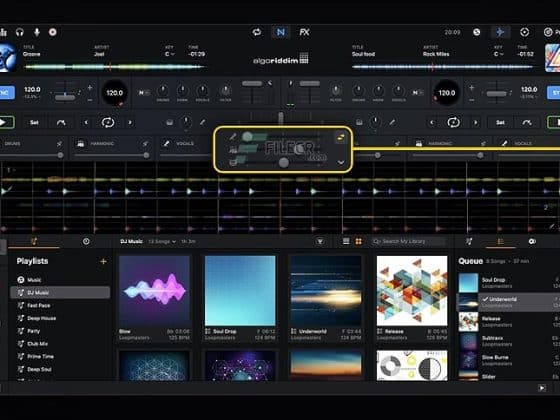Seek in the Soul food overview waveform
This screenshot has height=420, width=560.
[442, 66]
